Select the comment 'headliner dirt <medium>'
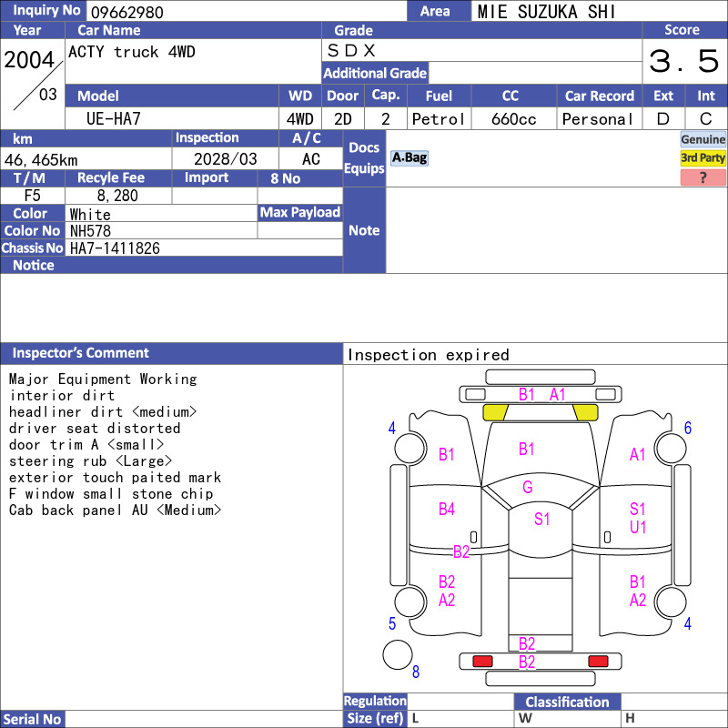 click(103, 412)
